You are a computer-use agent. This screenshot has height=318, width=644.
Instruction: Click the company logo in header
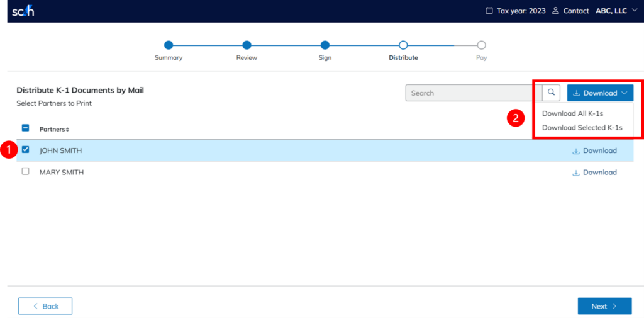click(x=22, y=11)
